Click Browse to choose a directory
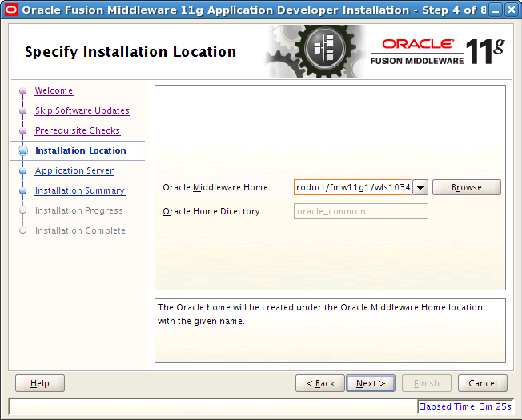The height and width of the screenshot is (420, 522). (467, 187)
